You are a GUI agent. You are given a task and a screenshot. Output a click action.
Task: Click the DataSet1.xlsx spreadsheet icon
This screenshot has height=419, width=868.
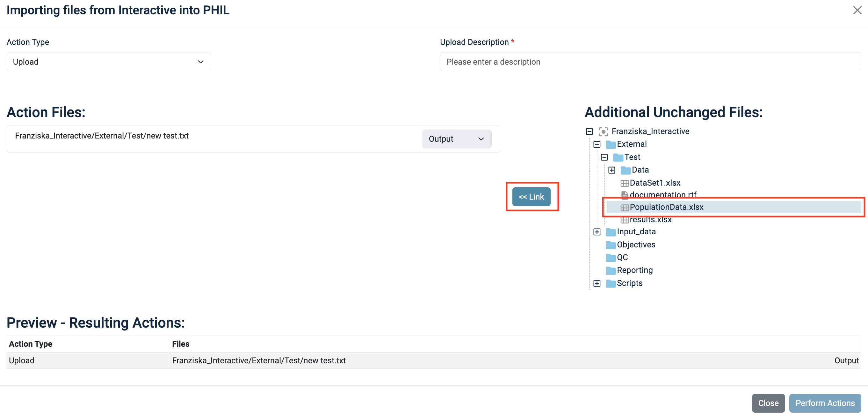click(x=624, y=183)
